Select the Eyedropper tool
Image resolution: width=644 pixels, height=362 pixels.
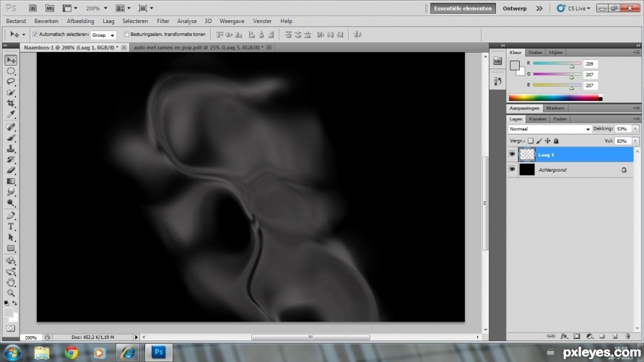click(11, 114)
